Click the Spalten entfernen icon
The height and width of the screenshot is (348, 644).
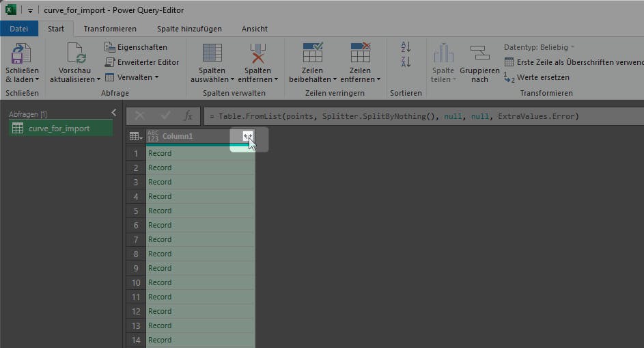click(257, 54)
